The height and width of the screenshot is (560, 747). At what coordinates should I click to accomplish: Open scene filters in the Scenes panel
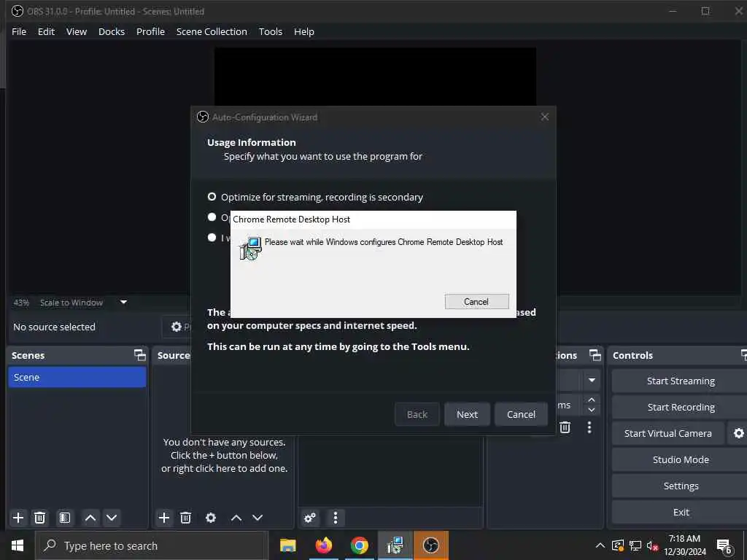(65, 518)
